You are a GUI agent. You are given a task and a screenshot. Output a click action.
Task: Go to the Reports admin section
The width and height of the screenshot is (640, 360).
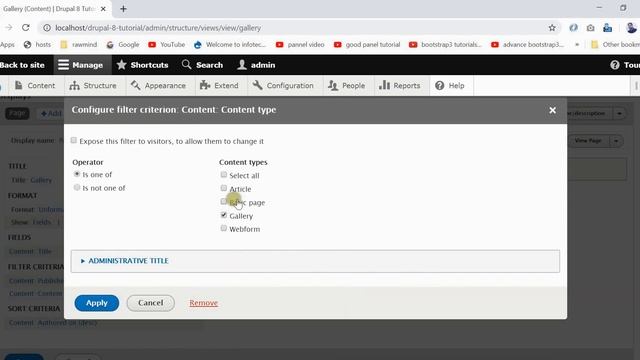pyautogui.click(x=400, y=86)
